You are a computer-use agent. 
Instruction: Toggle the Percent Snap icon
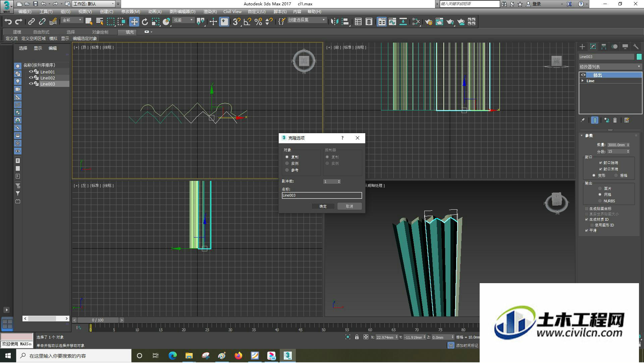pyautogui.click(x=258, y=22)
